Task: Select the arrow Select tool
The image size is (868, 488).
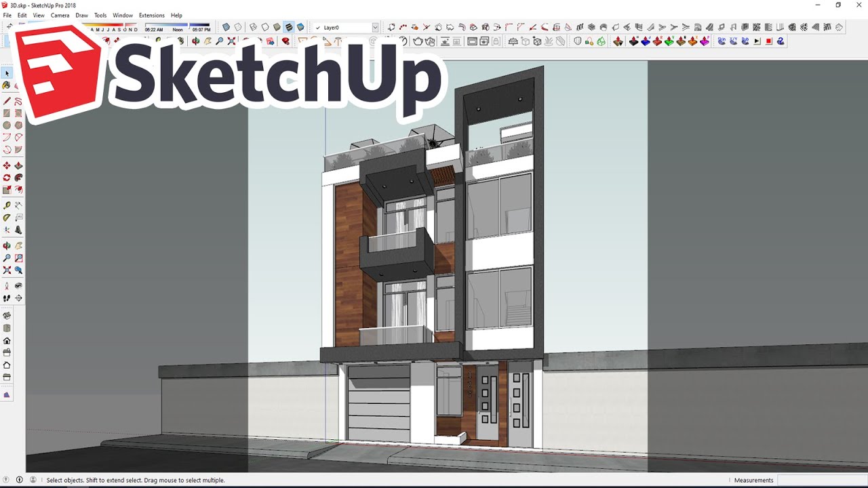Action: tap(7, 73)
